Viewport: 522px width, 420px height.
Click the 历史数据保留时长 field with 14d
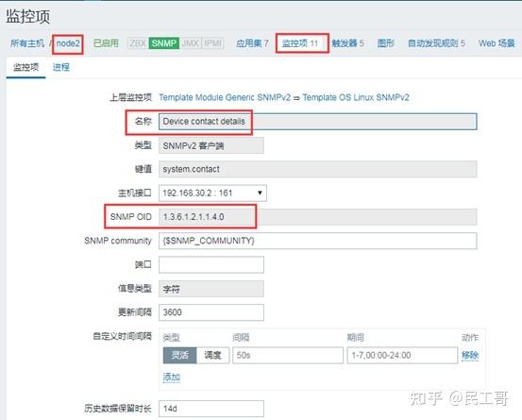(x=211, y=409)
